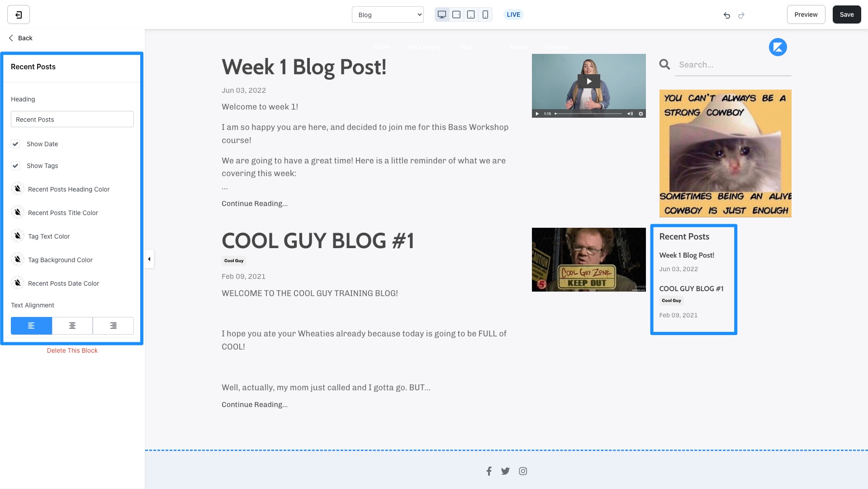Pick Recent Posts Date Color swatch
Image resolution: width=868 pixels, height=489 pixels.
pos(18,283)
